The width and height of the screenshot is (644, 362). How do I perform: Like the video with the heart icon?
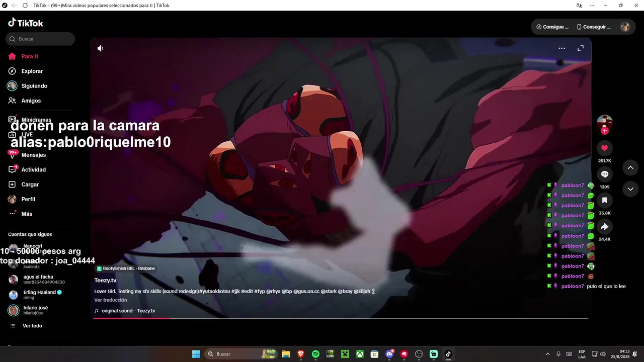pos(605,148)
